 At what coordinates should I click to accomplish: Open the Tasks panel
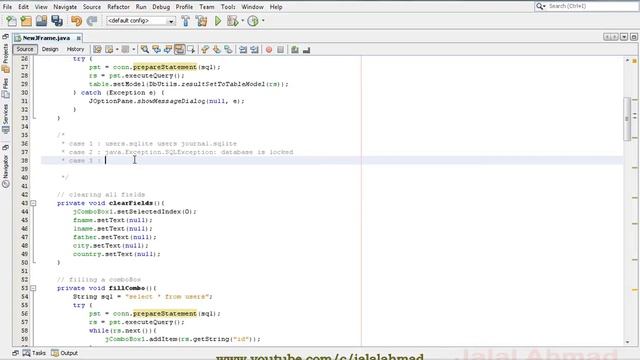[34, 353]
